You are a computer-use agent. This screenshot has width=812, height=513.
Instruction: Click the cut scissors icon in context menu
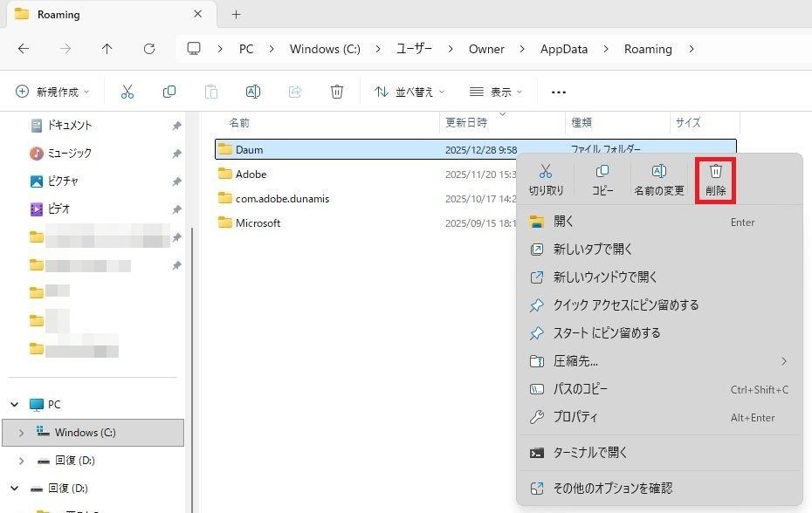[x=546, y=173]
